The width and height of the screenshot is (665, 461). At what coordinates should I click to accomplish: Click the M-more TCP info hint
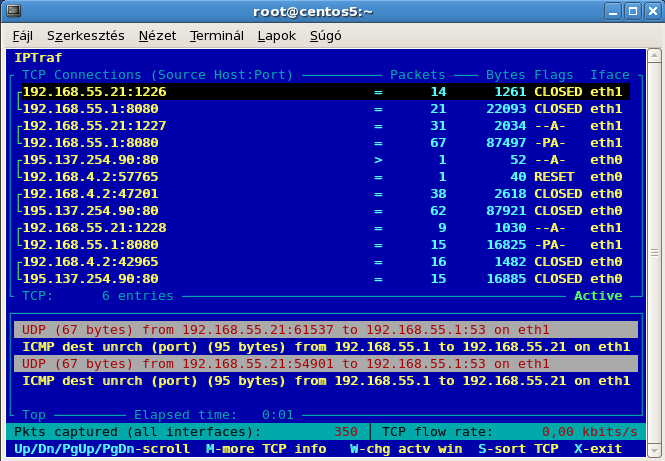[x=266, y=449]
